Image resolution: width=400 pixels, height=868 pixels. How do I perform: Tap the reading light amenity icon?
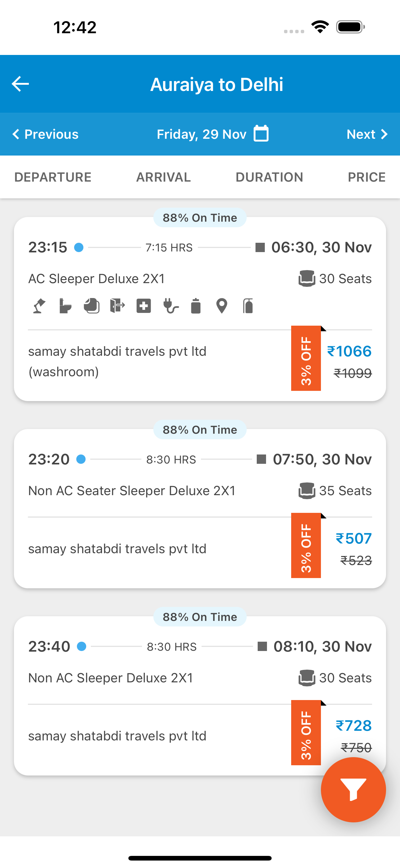coord(39,306)
